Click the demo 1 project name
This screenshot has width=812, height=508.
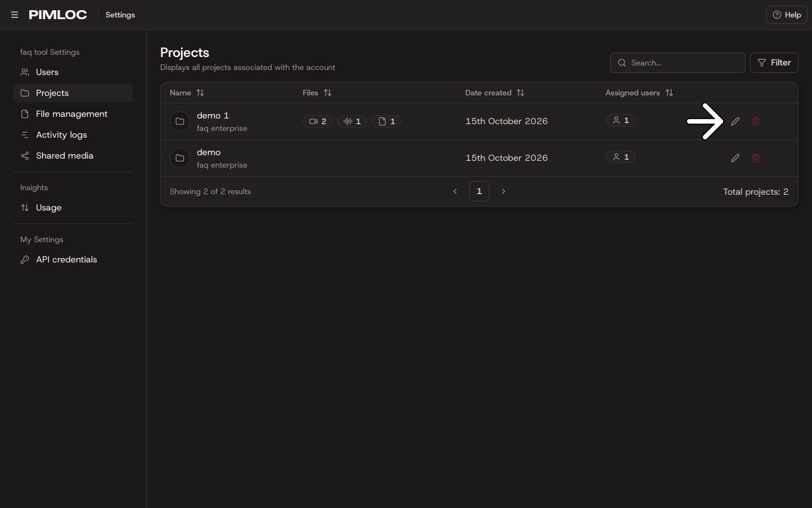(x=213, y=116)
